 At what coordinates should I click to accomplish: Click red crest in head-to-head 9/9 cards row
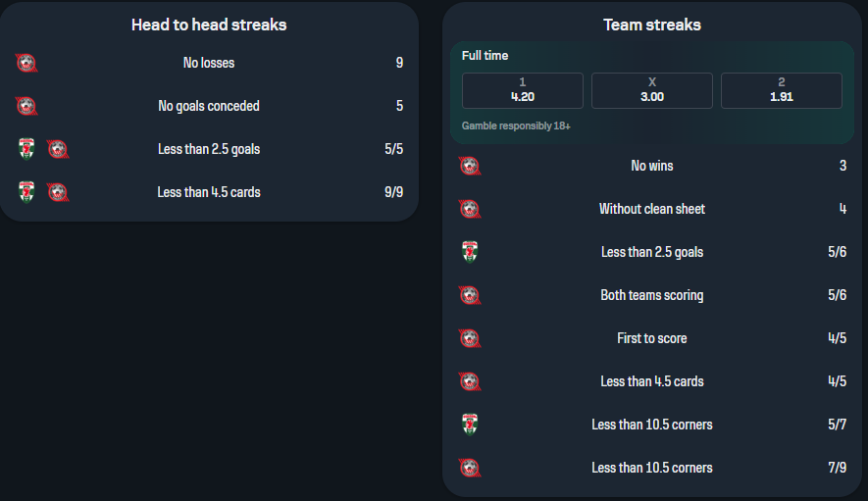click(x=58, y=192)
